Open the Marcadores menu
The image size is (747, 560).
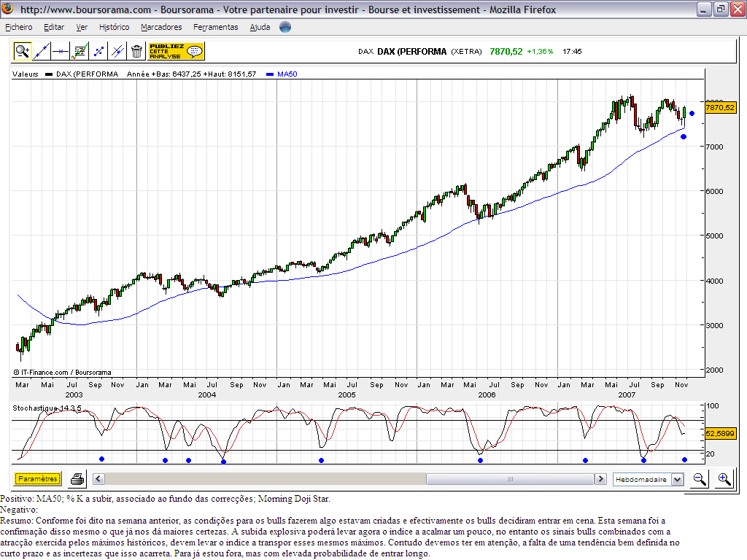[x=161, y=27]
